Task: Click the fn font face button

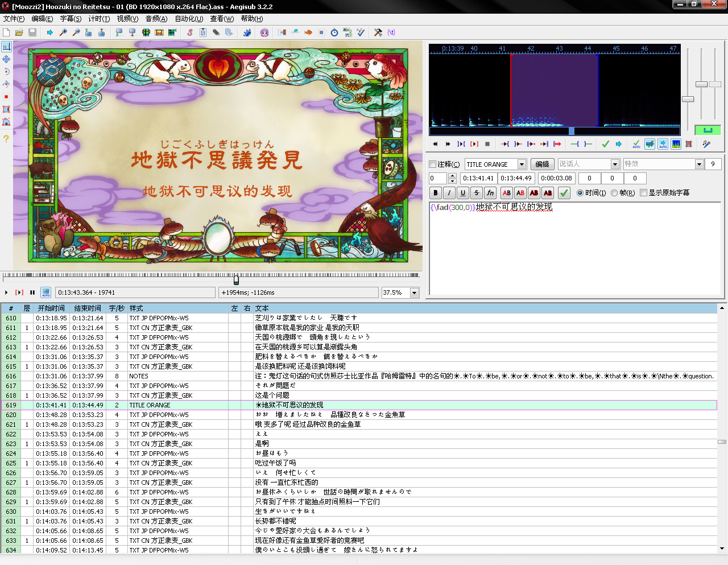Action: coord(490,193)
